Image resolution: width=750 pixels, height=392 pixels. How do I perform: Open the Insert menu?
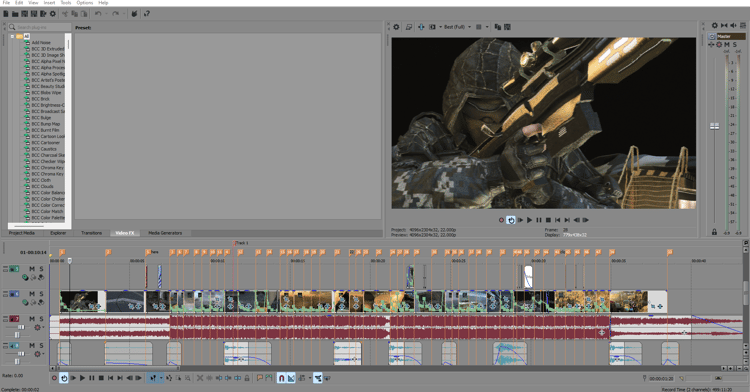(49, 2)
